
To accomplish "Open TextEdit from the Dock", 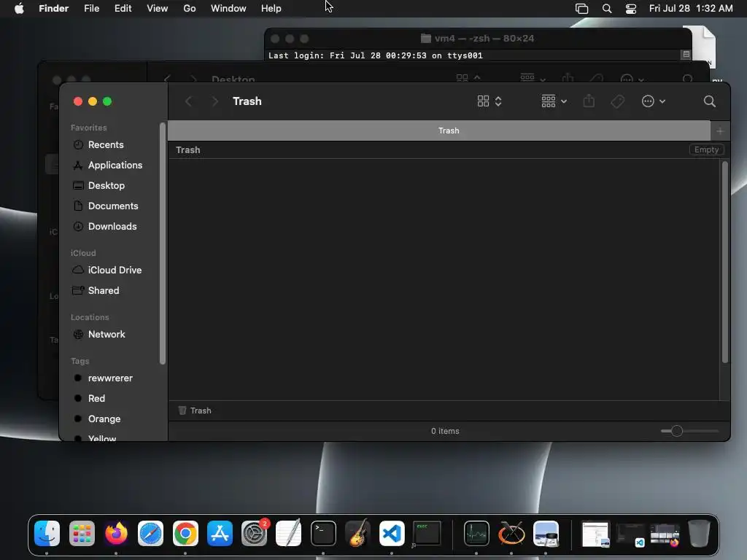I will pyautogui.click(x=289, y=533).
